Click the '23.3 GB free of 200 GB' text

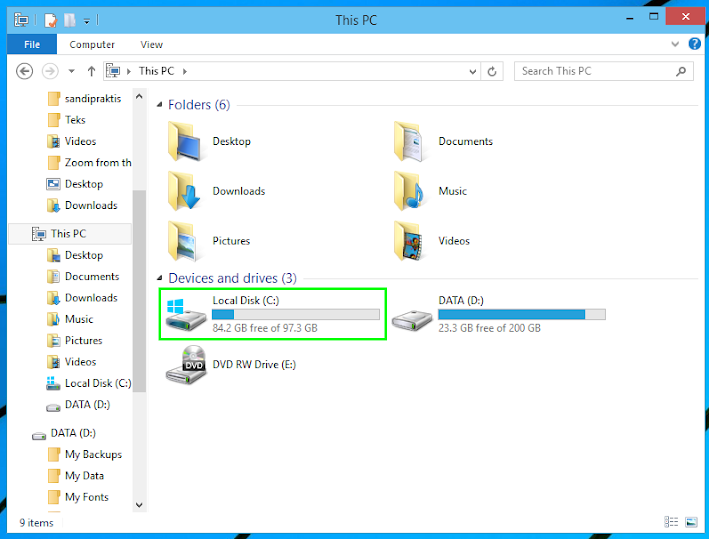coord(489,328)
